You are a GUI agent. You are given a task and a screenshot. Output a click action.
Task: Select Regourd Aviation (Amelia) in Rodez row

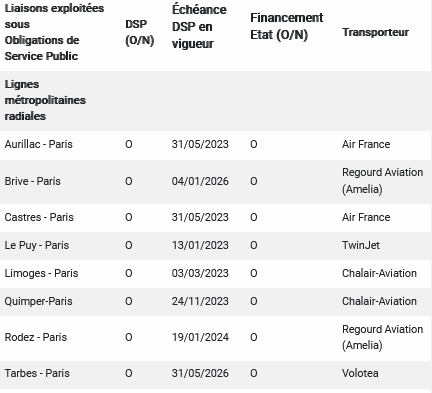[383, 337]
